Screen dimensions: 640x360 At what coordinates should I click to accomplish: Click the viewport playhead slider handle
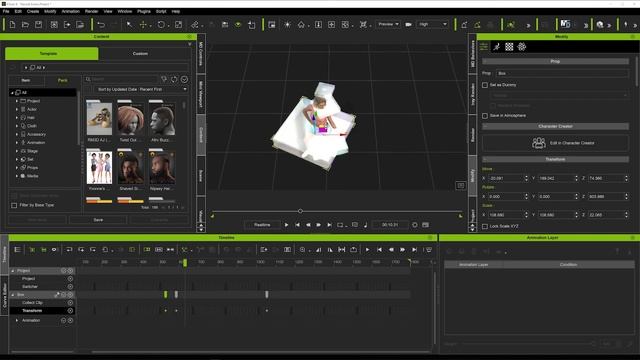[x=300, y=211]
